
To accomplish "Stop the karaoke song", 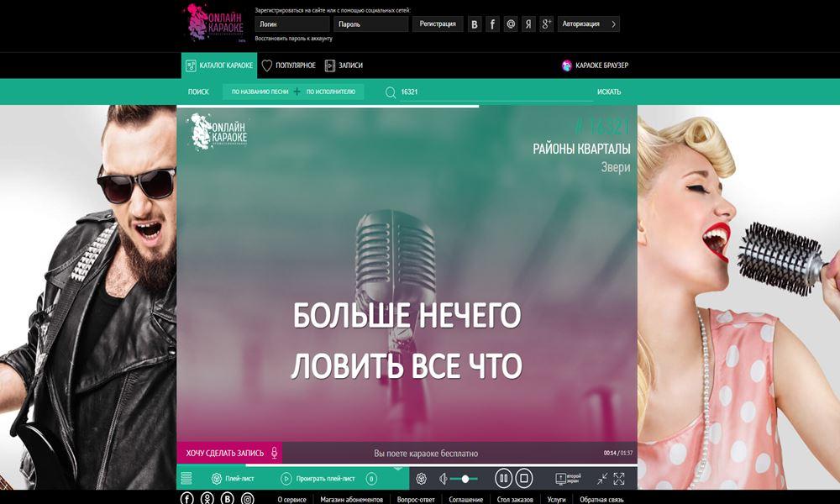I will (x=524, y=479).
